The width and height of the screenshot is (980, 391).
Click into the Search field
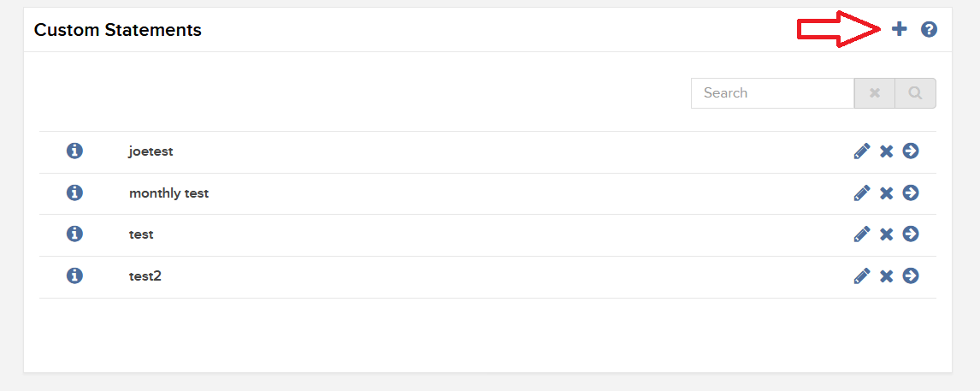[772, 93]
